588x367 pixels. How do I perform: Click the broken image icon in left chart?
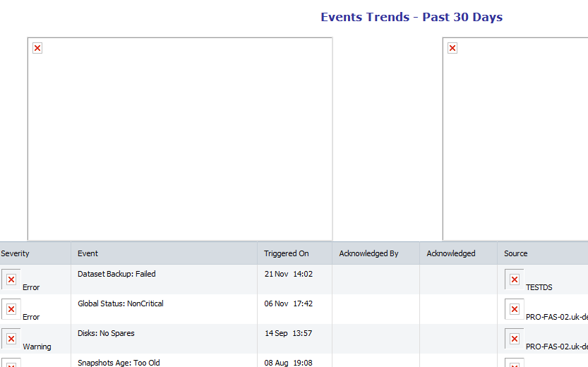[37, 48]
